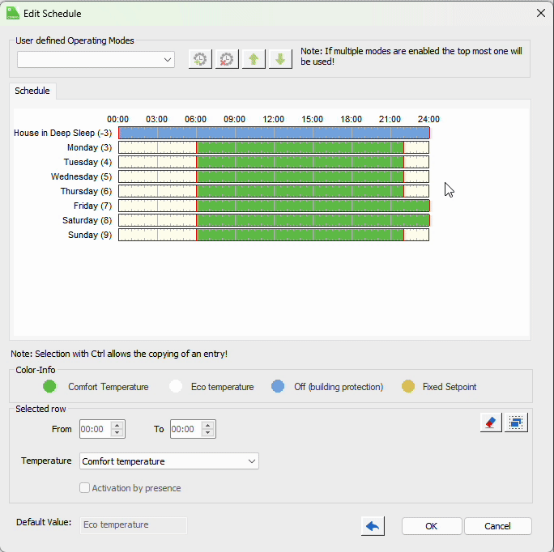The width and height of the screenshot is (554, 552).
Task: Expand the Temperature dropdown
Action: point(169,461)
